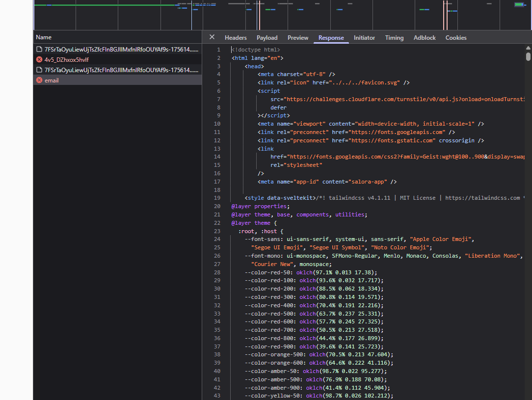Image resolution: width=532 pixels, height=400 pixels.
Task: Click the fonts.gstatic.com preconnect URL
Action: coord(392,140)
